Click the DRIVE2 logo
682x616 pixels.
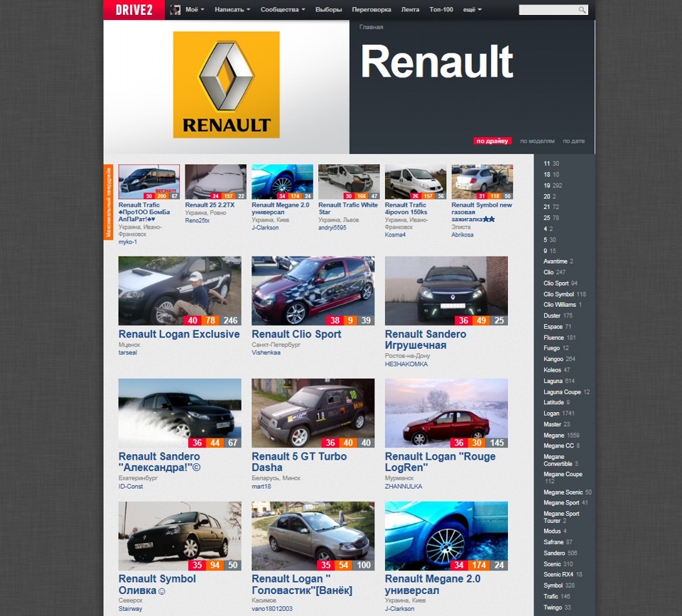point(134,9)
